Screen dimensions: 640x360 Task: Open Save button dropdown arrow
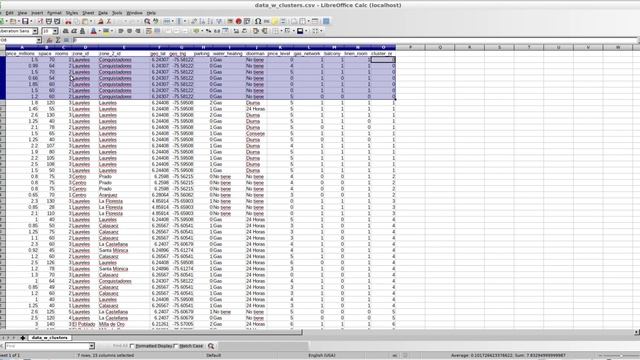point(31,21)
